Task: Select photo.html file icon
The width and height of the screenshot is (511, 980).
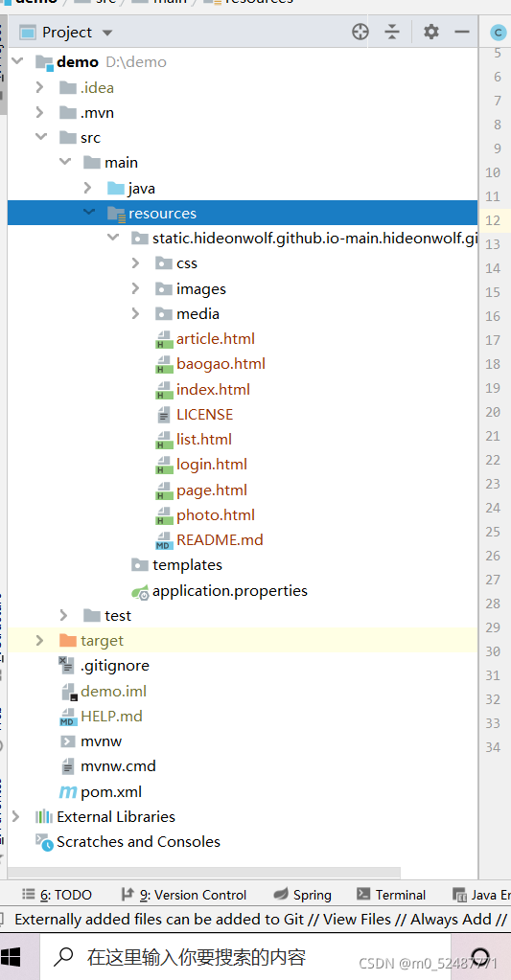Action: tap(164, 515)
